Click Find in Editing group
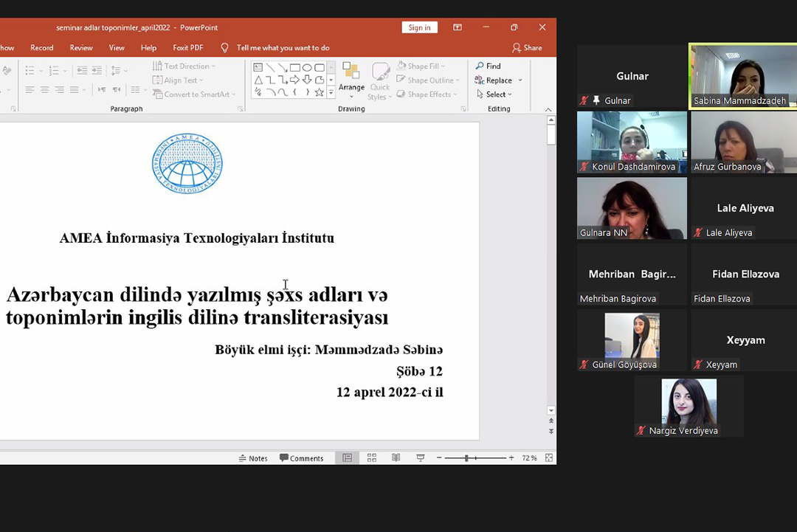797x532 pixels. pos(489,66)
